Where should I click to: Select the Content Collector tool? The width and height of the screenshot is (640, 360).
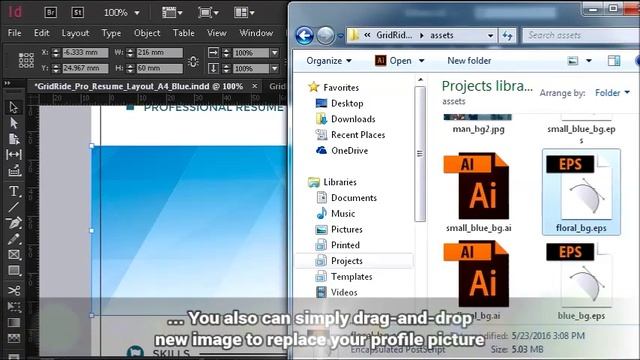coord(13,171)
